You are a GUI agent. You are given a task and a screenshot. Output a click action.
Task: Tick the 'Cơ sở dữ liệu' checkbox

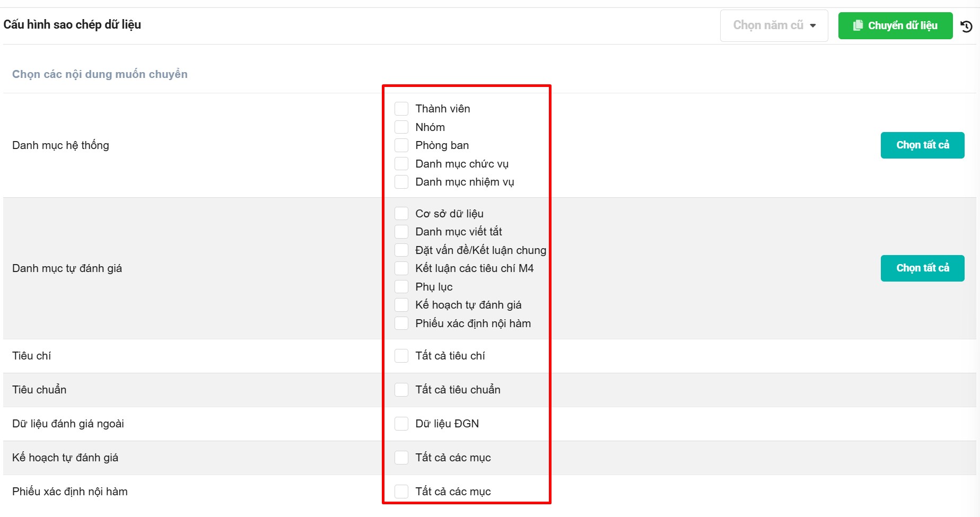click(x=401, y=214)
